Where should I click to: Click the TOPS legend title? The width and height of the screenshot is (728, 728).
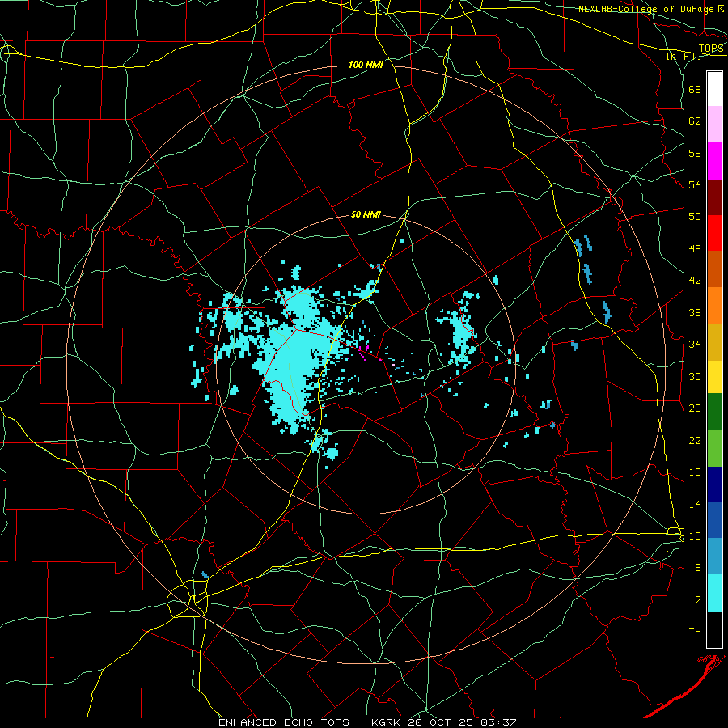click(x=711, y=49)
